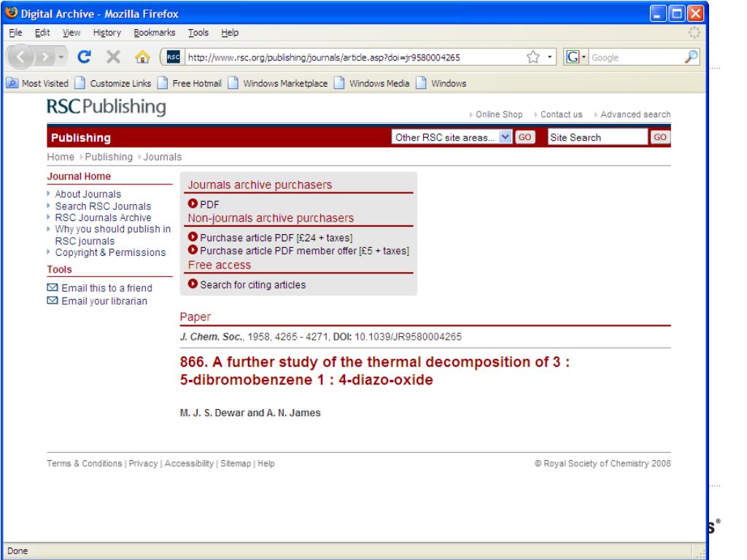Click the Firefox back arrow button
The height and width of the screenshot is (560, 747).
[20, 57]
